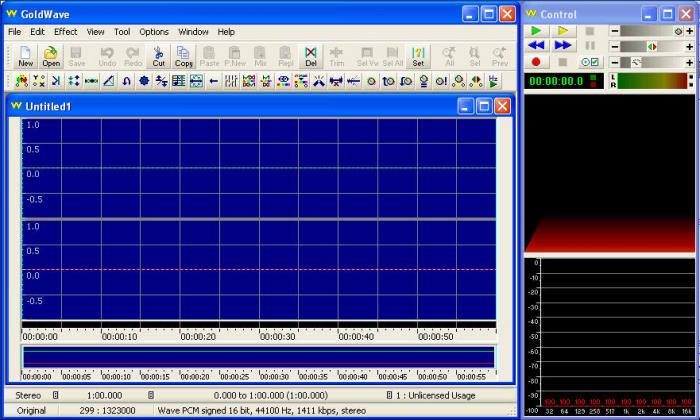The image size is (700, 420).
Task: Click the fast forward double-arrow button
Action: 562,46
